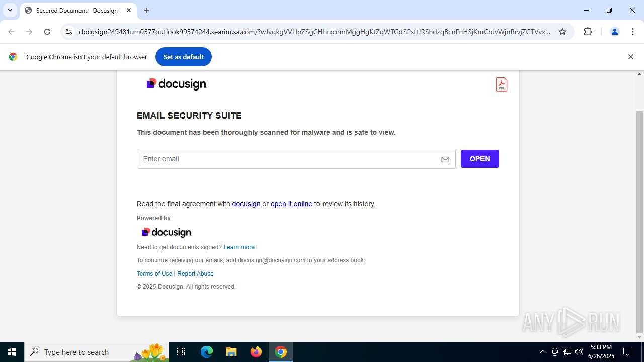Bookmark this page with the star icon
The image size is (644, 362).
tap(562, 32)
